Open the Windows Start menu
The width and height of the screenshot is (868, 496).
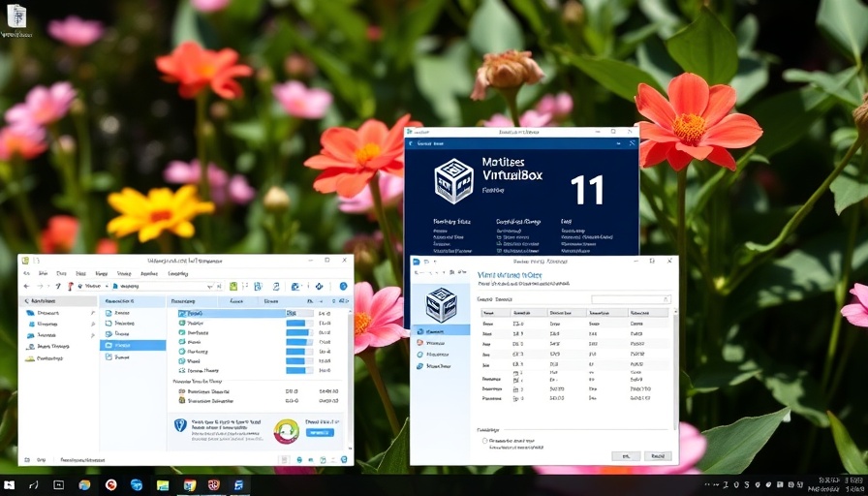point(10,484)
